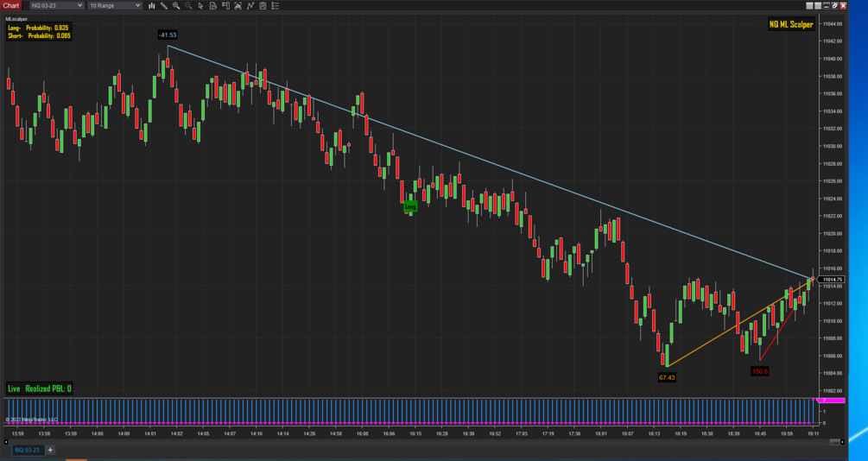This screenshot has height=461, width=868.
Task: Click the horizontal scrollbar thumb
Action: (835, 442)
